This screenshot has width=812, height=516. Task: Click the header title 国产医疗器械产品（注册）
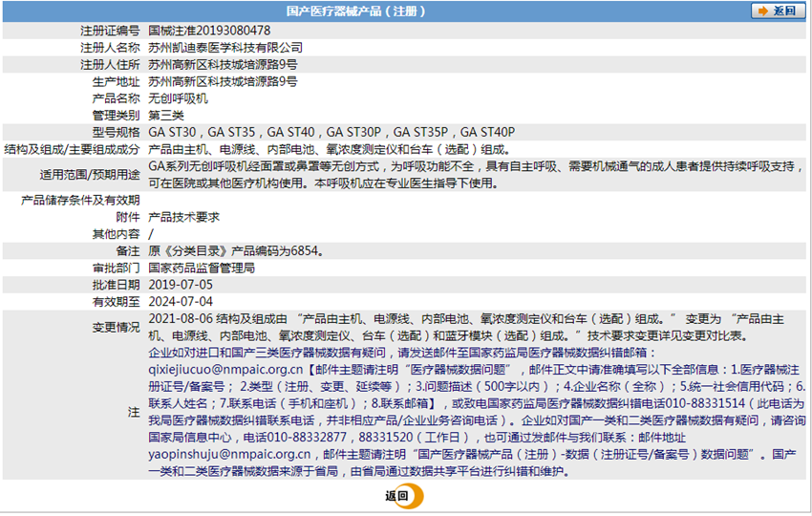356,11
